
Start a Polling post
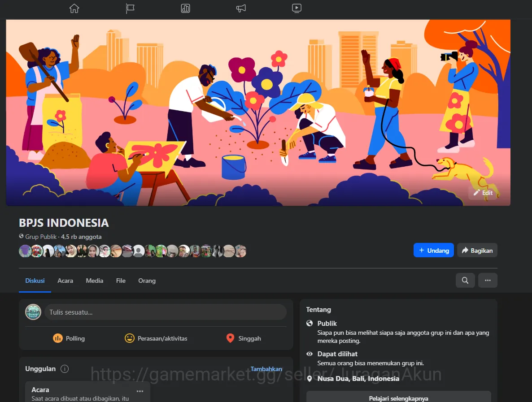click(69, 338)
